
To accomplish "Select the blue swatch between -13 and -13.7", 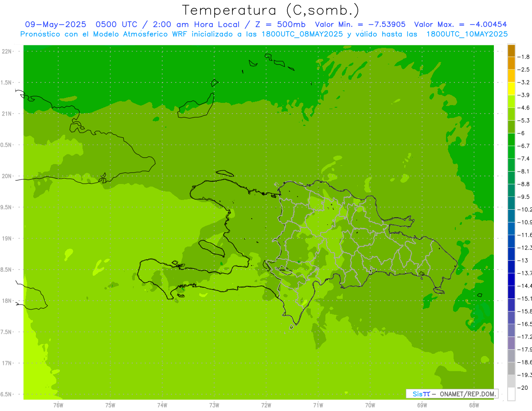I will point(511,266).
